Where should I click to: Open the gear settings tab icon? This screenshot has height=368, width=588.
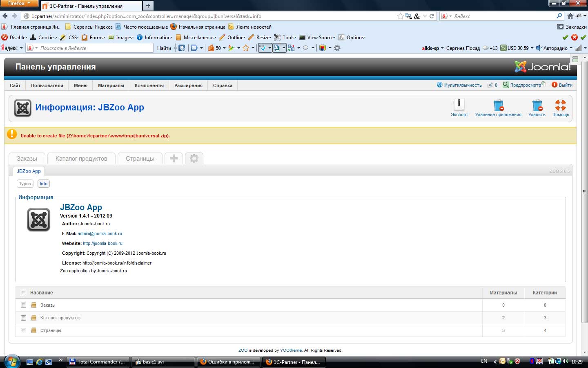[194, 159]
